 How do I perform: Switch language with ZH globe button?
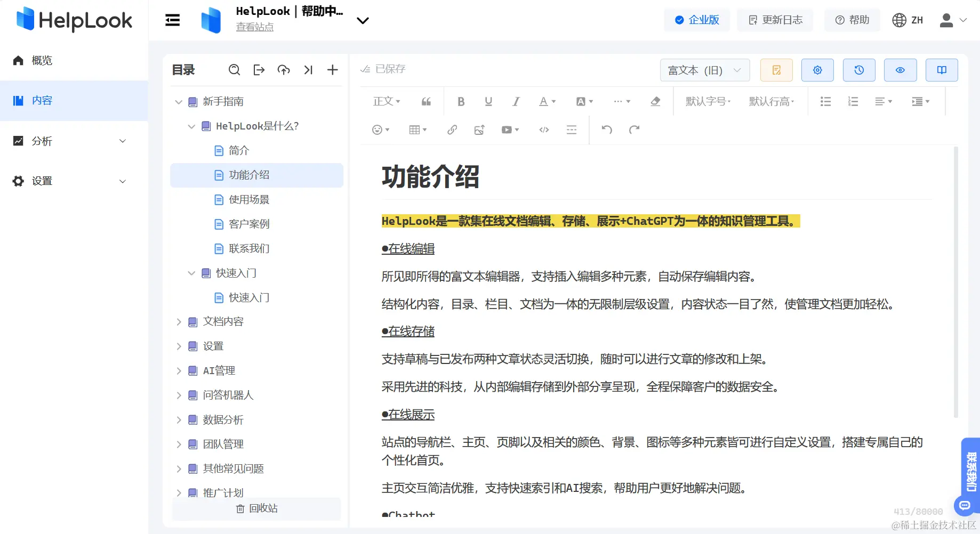point(907,20)
